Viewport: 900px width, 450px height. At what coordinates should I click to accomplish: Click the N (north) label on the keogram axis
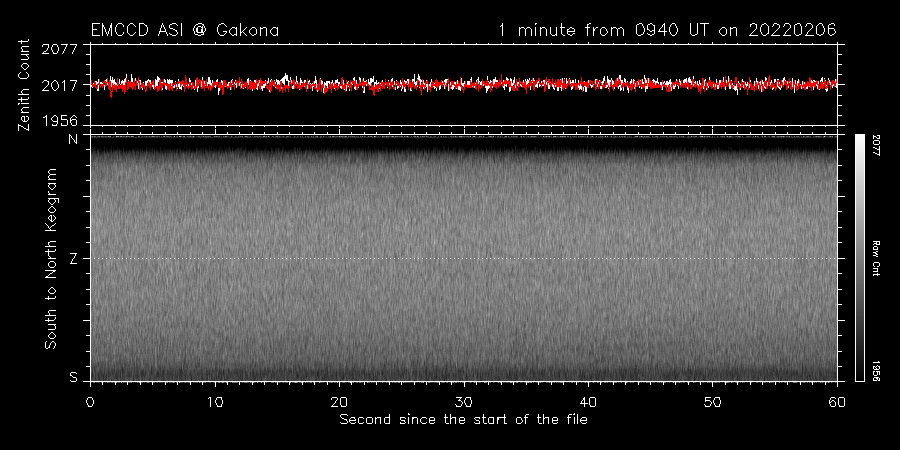(x=72, y=140)
